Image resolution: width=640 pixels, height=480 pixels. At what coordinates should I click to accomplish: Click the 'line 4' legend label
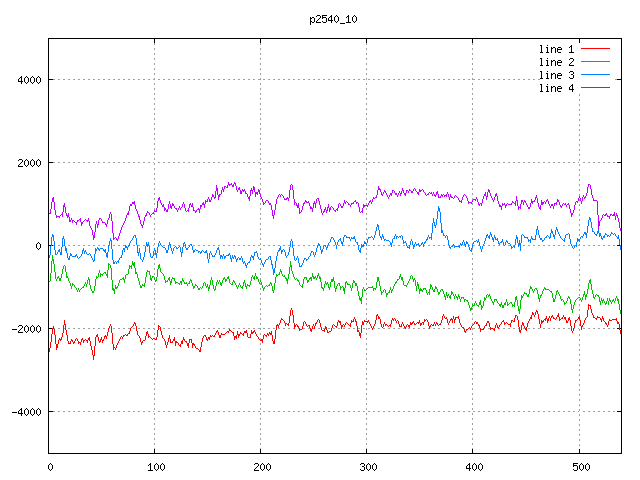556,88
